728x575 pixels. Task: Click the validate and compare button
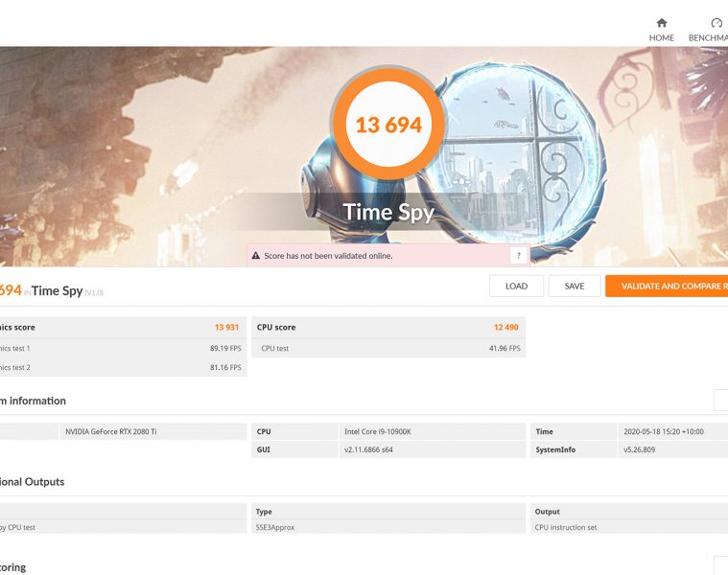coord(667,287)
